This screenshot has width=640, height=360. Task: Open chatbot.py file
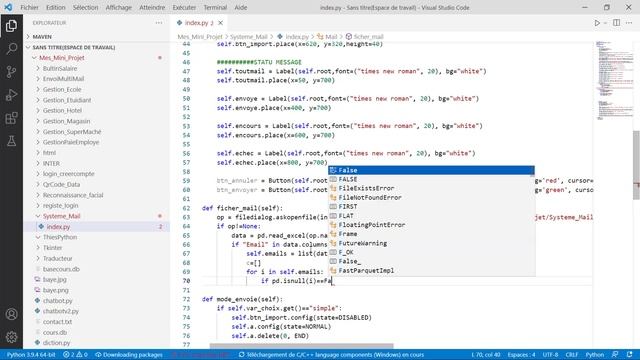click(57, 300)
